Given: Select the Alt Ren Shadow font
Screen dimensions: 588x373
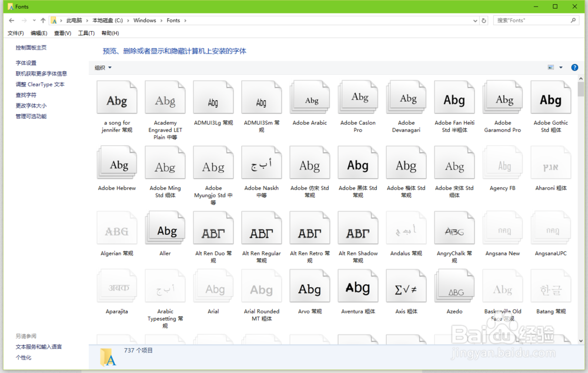Looking at the screenshot, I should pyautogui.click(x=358, y=228).
